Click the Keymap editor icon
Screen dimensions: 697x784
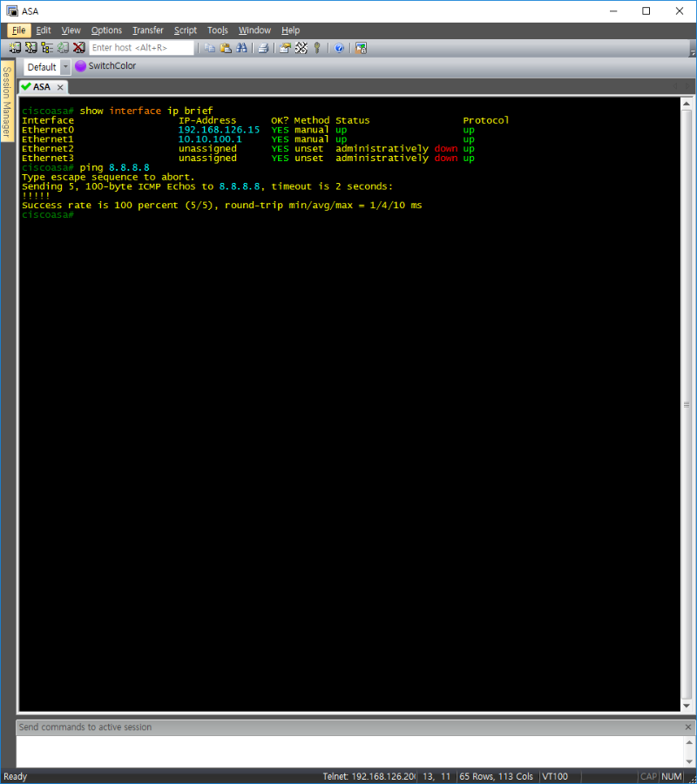coord(301,48)
